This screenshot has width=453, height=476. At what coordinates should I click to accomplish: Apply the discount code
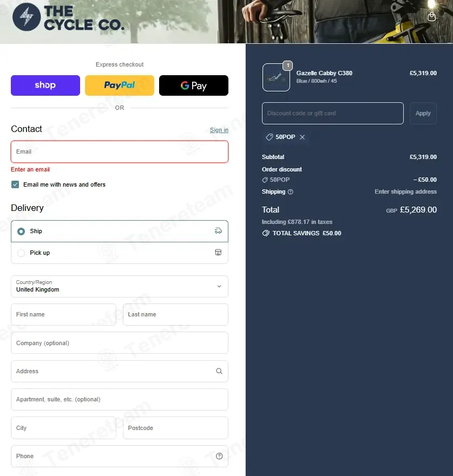click(x=423, y=113)
